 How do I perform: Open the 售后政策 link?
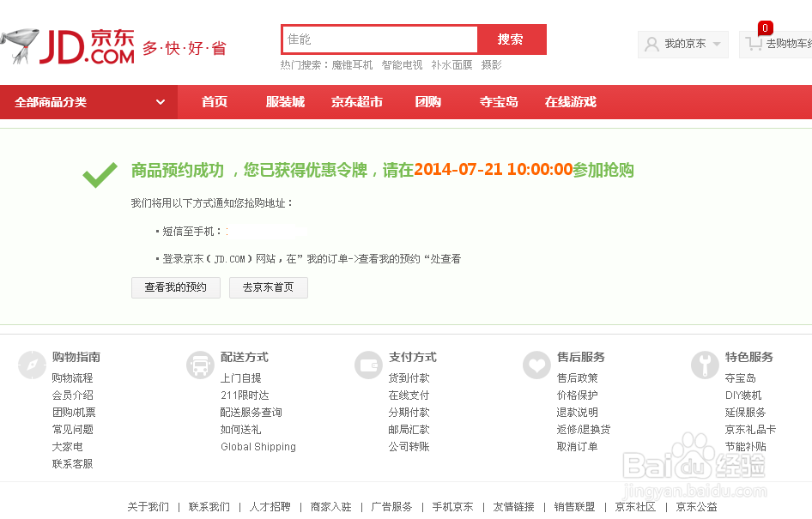(x=578, y=378)
